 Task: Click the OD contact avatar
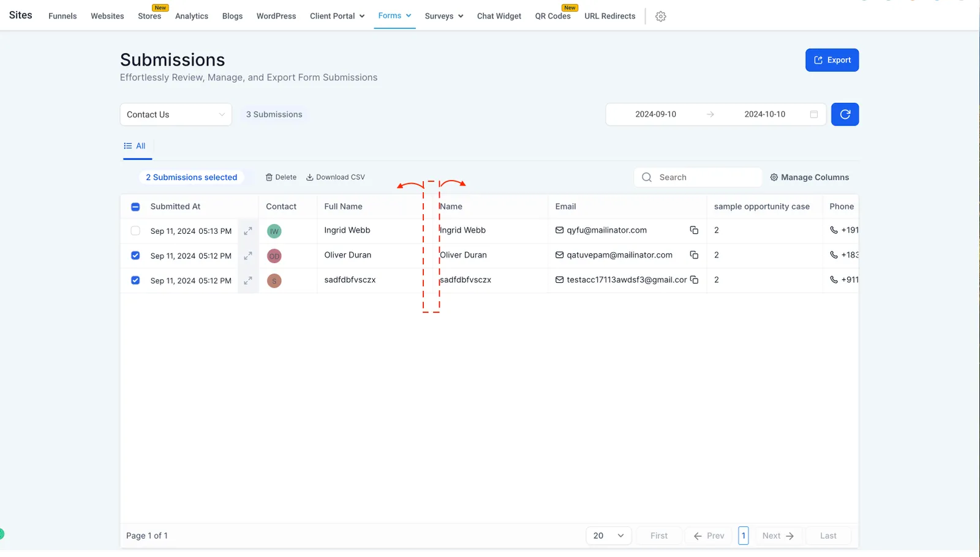274,256
